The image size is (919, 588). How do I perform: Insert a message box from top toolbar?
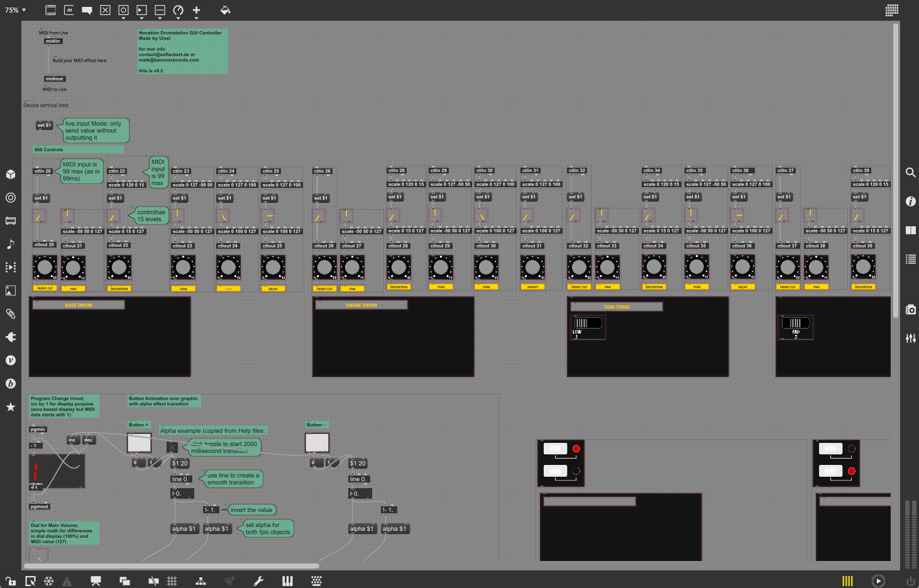click(69, 10)
